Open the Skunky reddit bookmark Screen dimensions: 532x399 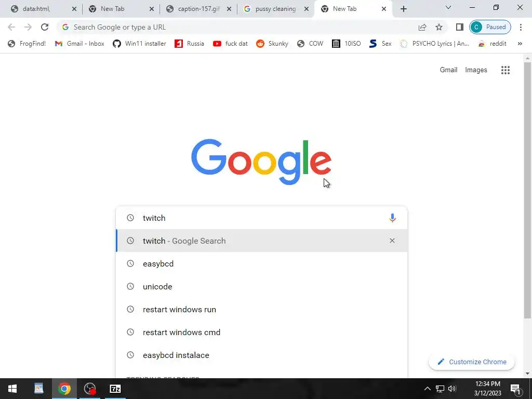click(x=272, y=44)
